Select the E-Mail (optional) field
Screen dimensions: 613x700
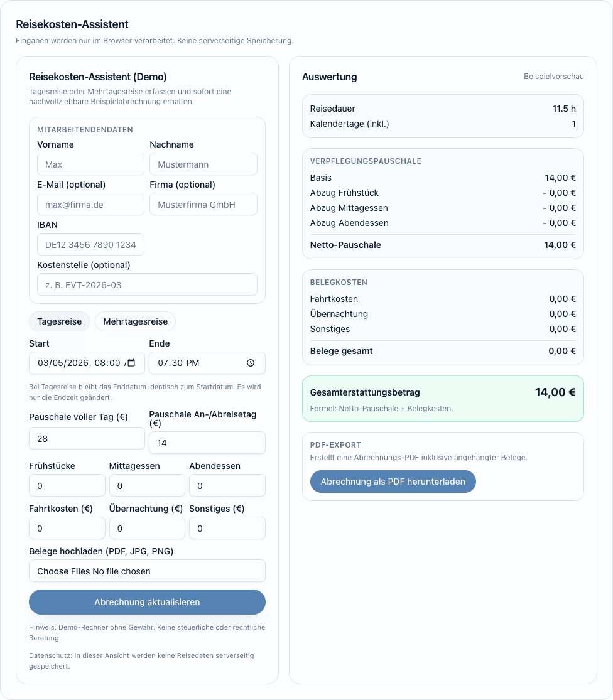coord(90,205)
